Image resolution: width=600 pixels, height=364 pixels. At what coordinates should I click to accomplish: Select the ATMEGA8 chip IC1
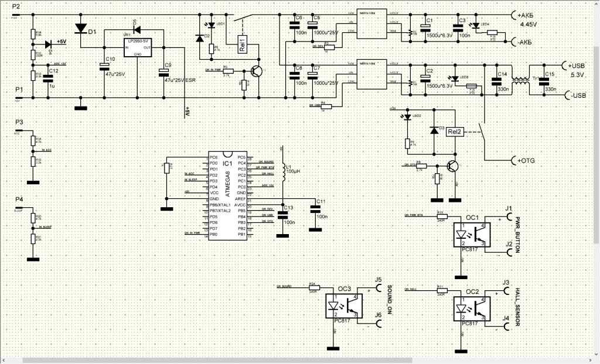pos(227,196)
